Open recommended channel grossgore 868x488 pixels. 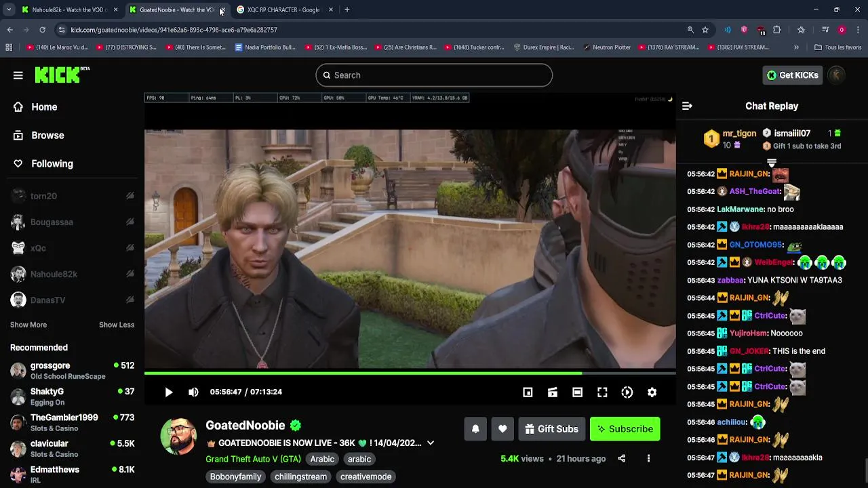(72, 371)
